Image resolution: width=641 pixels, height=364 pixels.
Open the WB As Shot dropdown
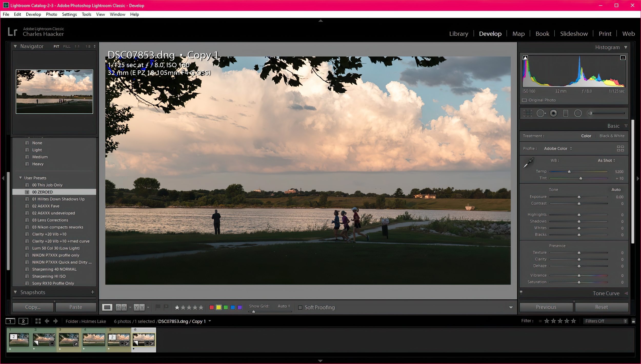point(606,160)
